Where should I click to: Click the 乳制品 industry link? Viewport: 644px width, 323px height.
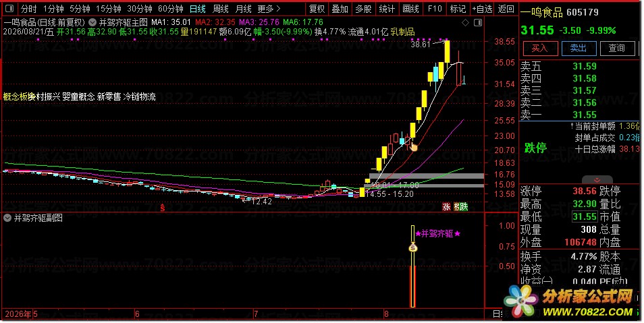(x=402, y=32)
